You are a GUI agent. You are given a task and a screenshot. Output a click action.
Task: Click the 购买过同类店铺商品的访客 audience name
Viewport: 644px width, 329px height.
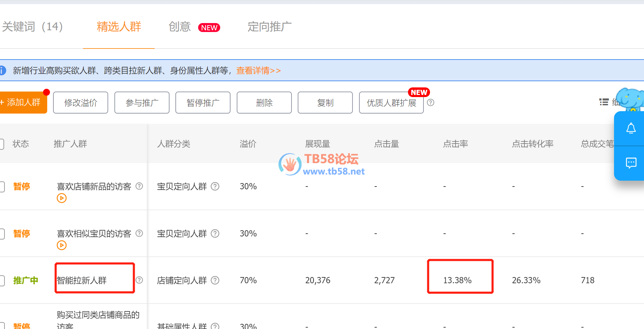click(98, 320)
